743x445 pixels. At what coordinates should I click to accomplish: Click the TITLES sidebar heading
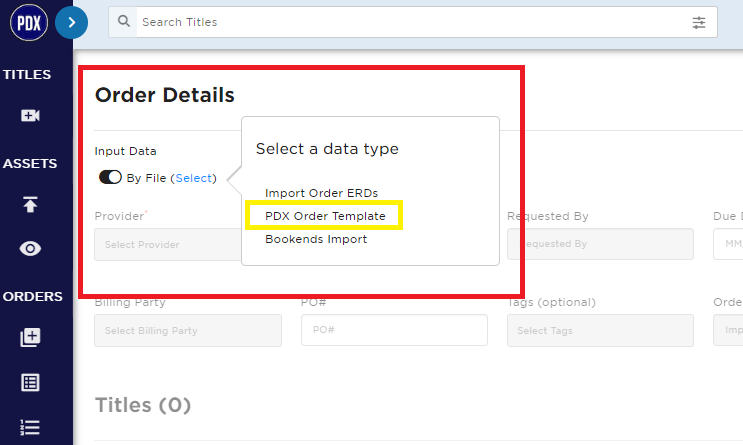click(27, 74)
